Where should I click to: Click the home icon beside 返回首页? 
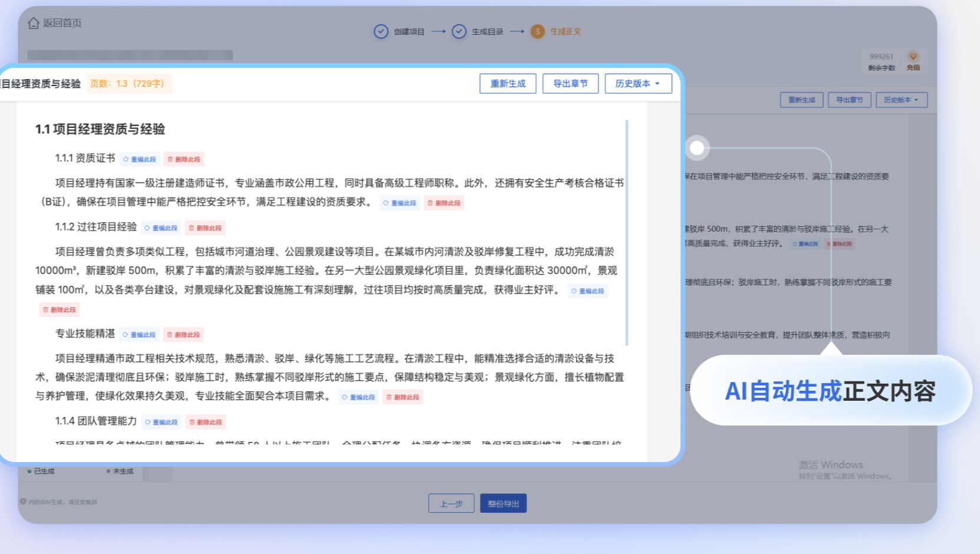[34, 23]
